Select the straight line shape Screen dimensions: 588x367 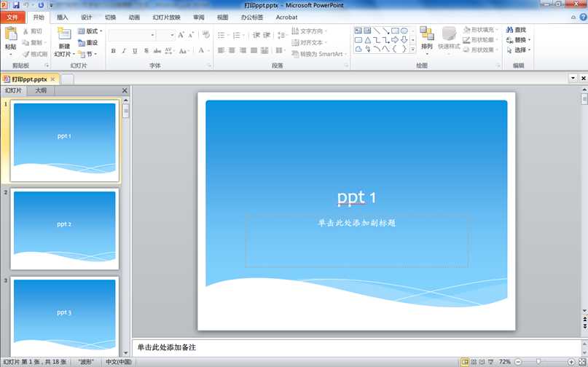[377, 31]
